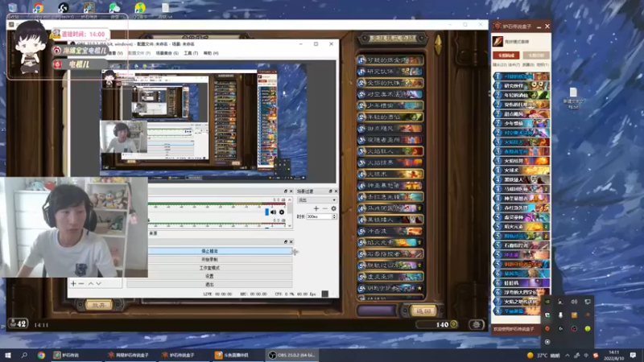The width and height of the screenshot is (644, 362).
Task: Mute the OBS mixer speaker icon
Action: click(274, 212)
